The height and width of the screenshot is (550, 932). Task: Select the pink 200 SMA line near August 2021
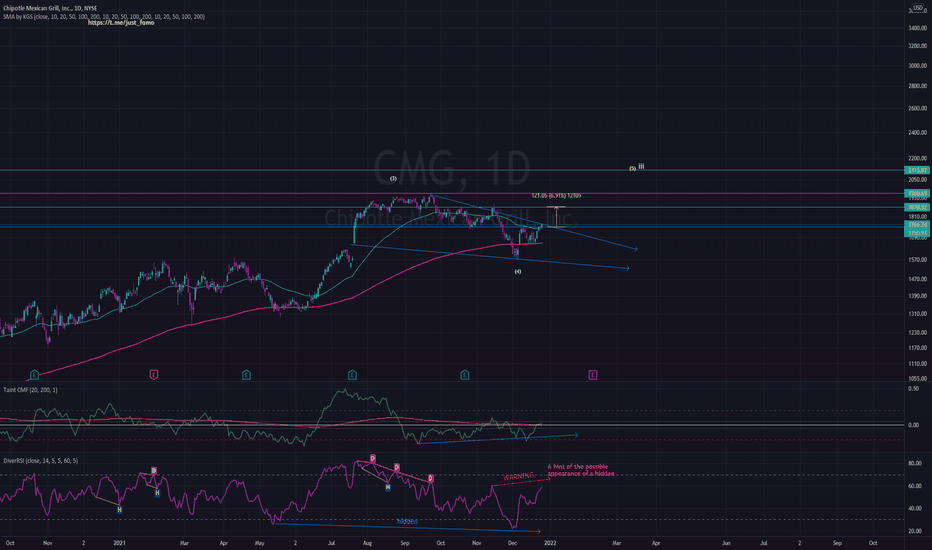(369, 288)
